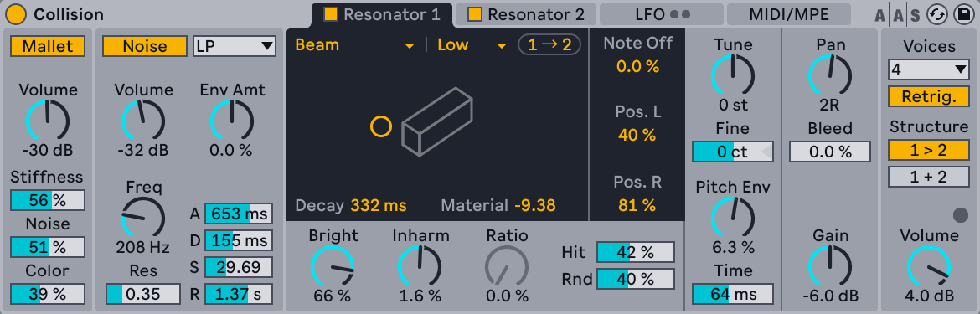Screen dimensions: 980x314
Task: Click the Gain knob
Action: coord(830,266)
